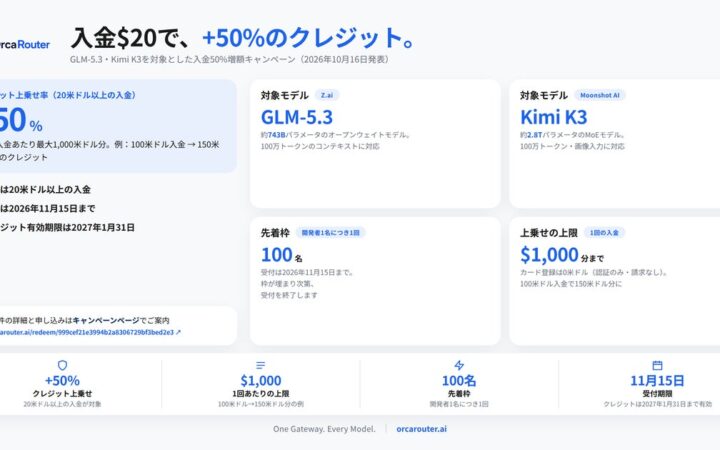Viewport: 720px width, 450px height.
Task: Click the 先着枠 label in bottom bar
Action: tap(459, 394)
